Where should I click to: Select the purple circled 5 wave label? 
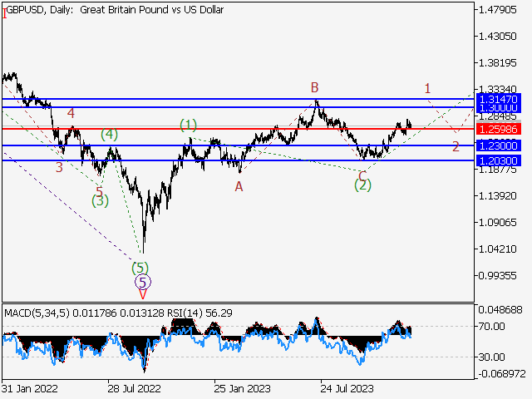click(141, 282)
